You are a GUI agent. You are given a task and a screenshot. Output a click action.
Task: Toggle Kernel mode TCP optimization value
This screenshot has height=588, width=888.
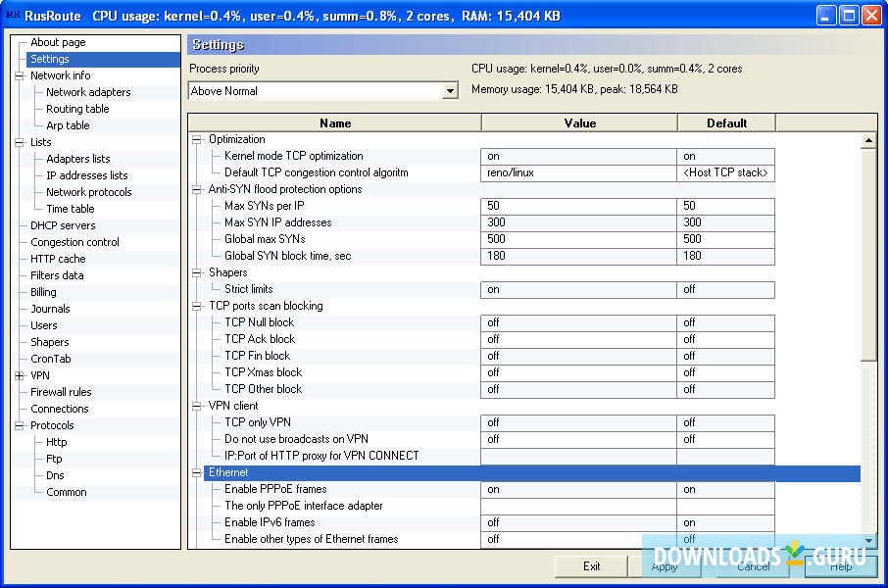click(578, 157)
